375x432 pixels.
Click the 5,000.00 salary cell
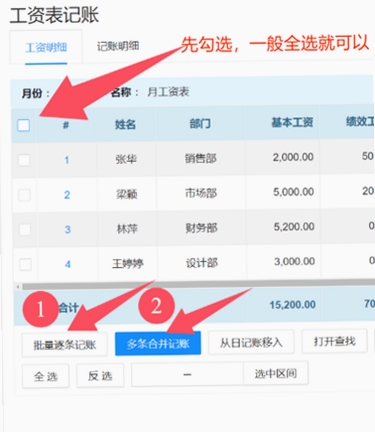[x=294, y=192]
